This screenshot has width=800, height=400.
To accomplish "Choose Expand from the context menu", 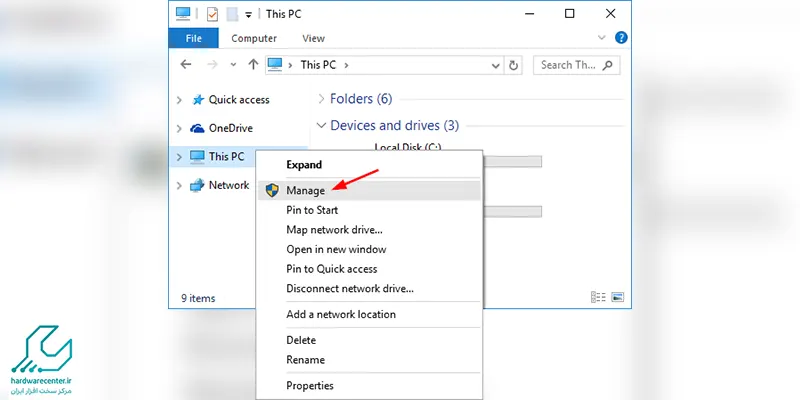I will (x=369, y=165).
